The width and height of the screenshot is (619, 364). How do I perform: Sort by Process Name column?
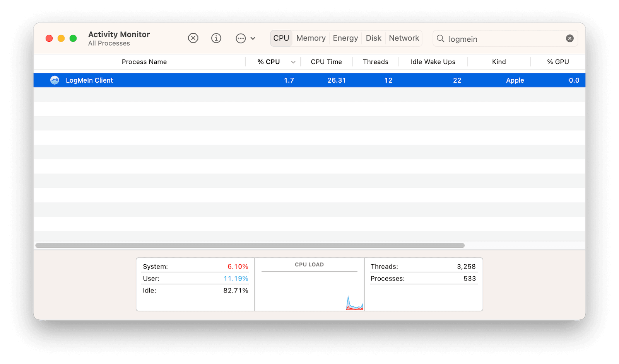coord(144,62)
